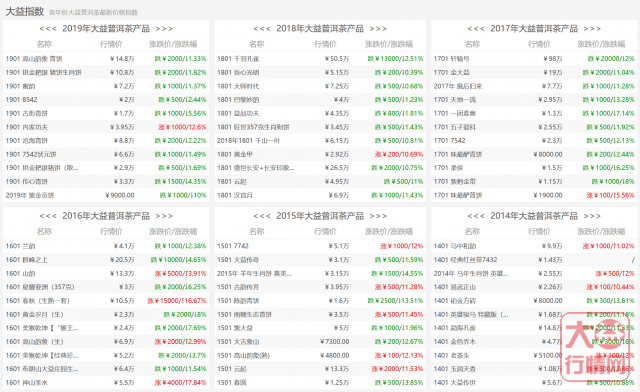
Task: Click the 1601 群峰之上 product name
Action: [x=27, y=260]
